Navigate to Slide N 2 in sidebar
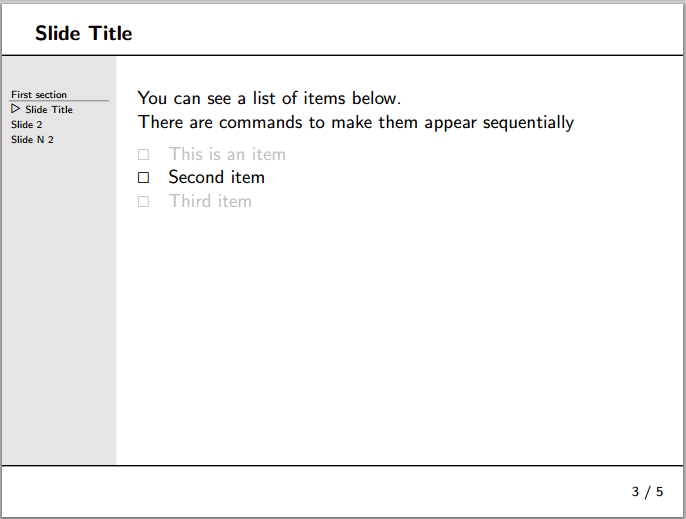 32,140
